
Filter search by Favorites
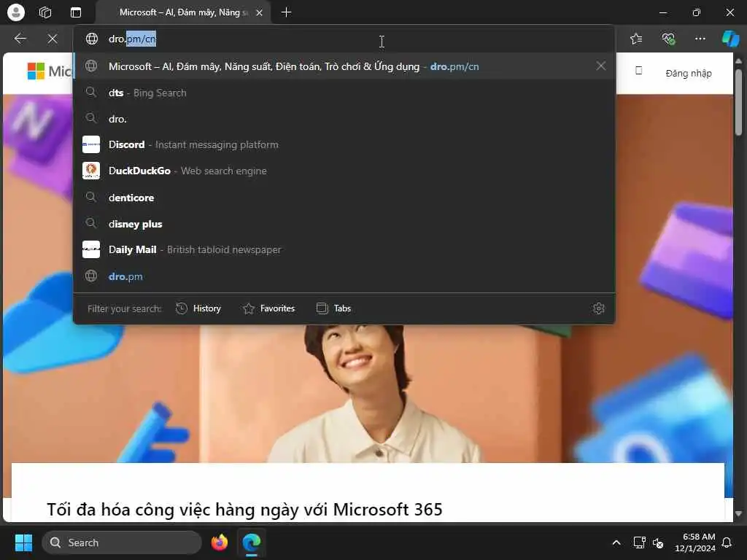coord(268,308)
